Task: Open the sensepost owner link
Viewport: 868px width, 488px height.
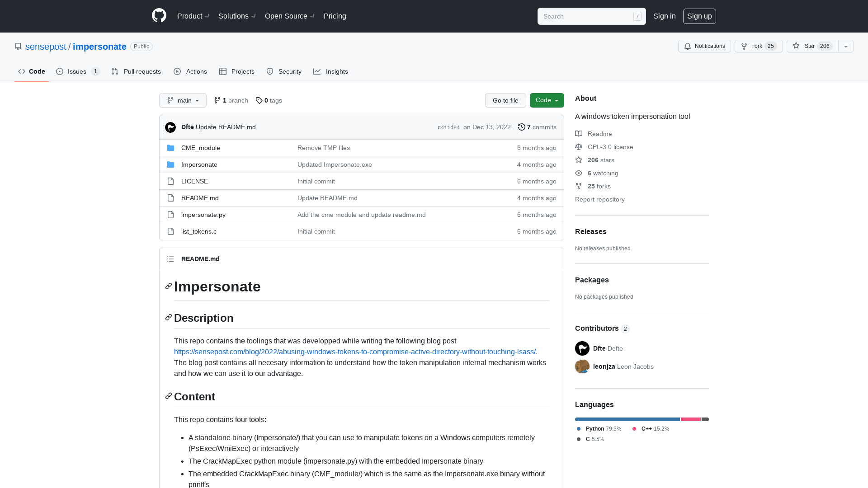Action: pyautogui.click(x=46, y=47)
